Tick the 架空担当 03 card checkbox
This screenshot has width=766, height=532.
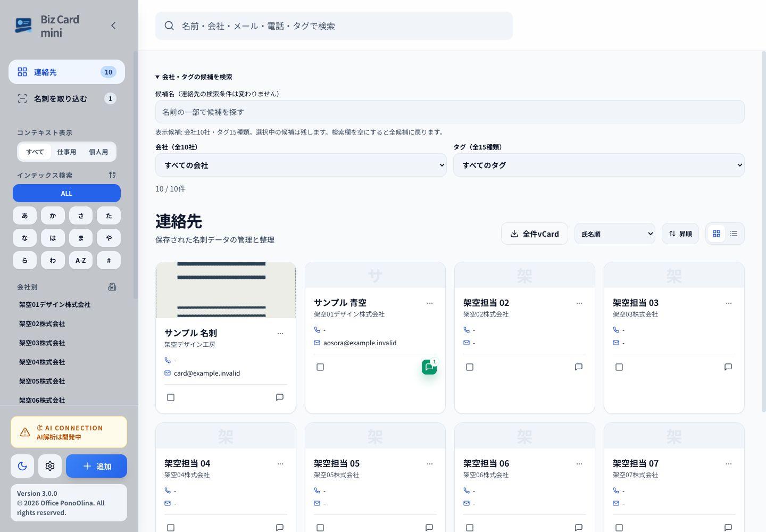619,367
